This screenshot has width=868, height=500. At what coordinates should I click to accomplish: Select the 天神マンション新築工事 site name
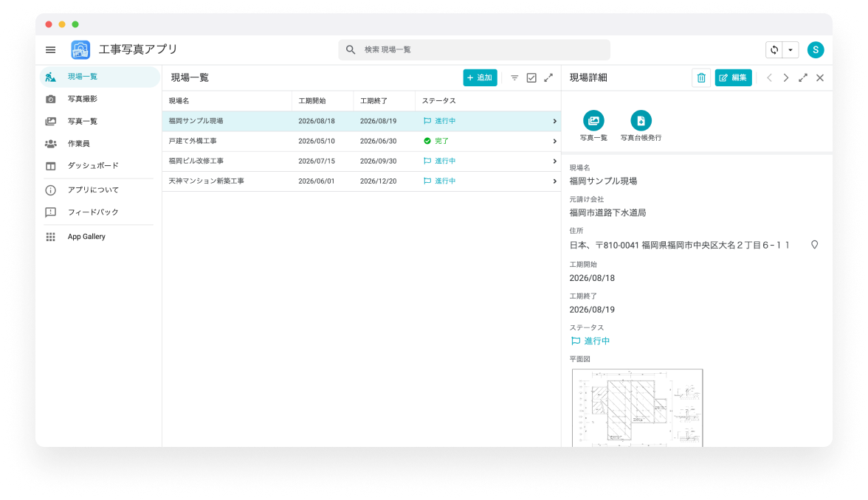click(x=206, y=181)
